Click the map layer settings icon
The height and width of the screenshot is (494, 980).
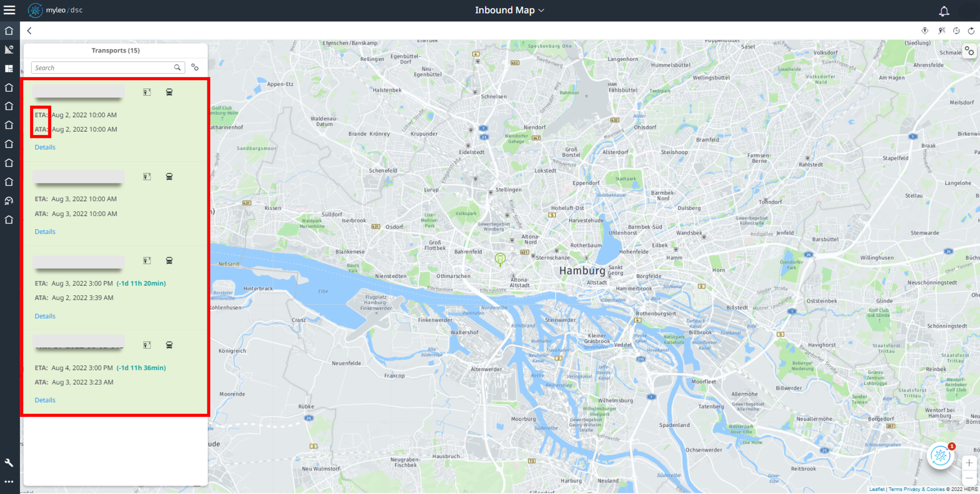(x=969, y=52)
